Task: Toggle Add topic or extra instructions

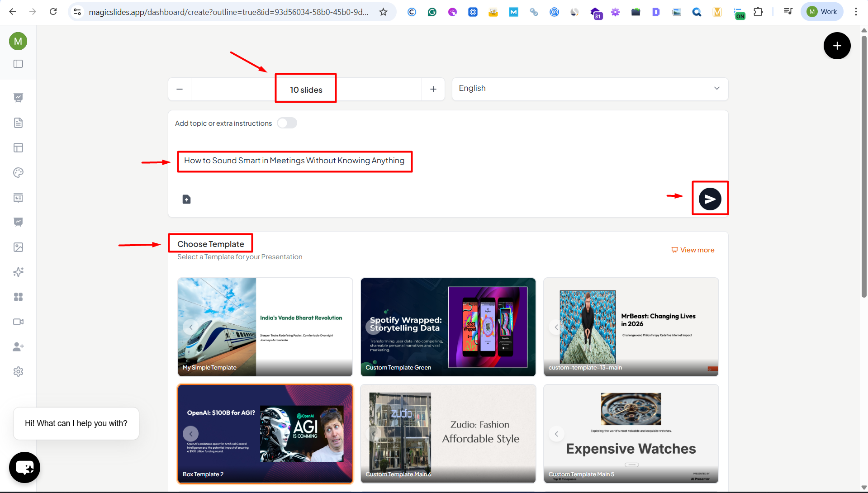Action: click(x=287, y=123)
